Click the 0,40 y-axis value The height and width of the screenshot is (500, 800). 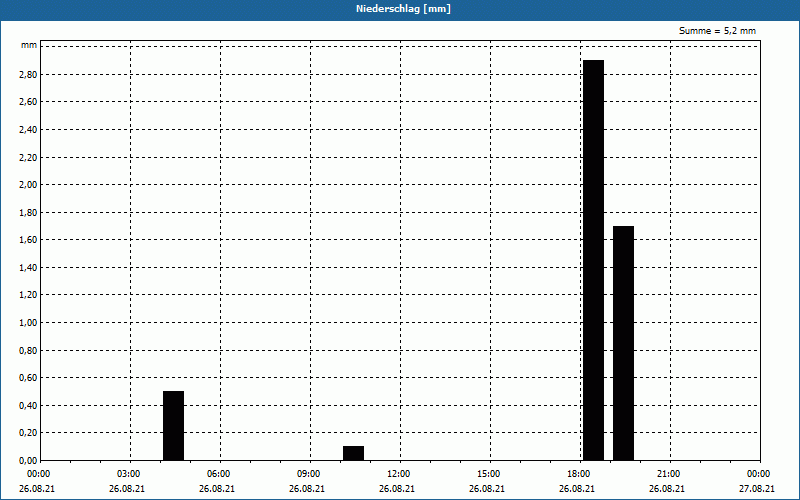pyautogui.click(x=28, y=406)
